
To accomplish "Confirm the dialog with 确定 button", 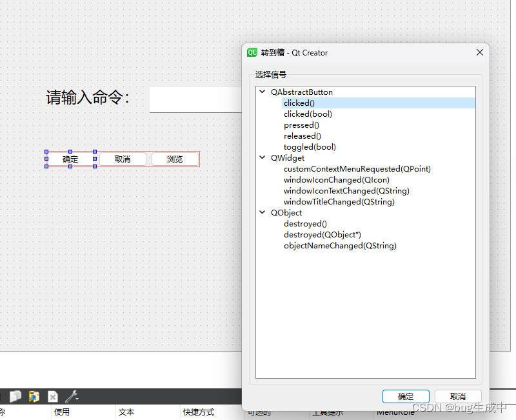I will click(x=406, y=397).
